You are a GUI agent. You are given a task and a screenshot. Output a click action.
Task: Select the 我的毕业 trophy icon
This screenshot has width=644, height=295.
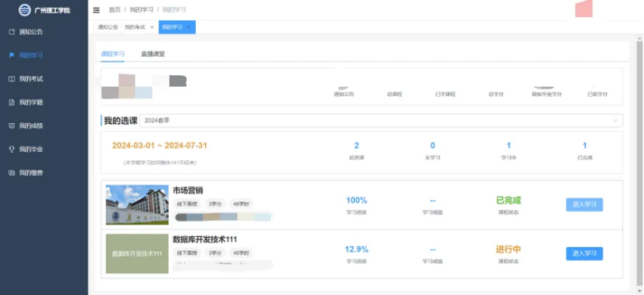(x=12, y=149)
